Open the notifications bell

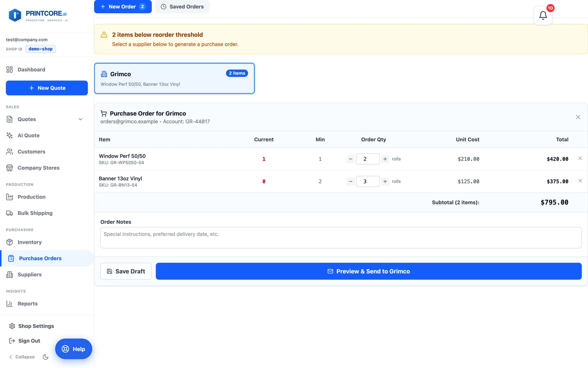click(543, 15)
